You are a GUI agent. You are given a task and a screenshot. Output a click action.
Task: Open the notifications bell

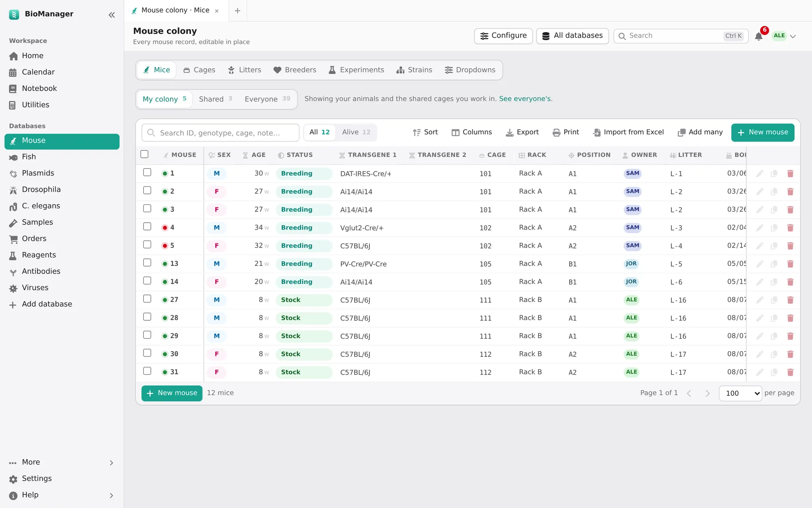click(758, 36)
